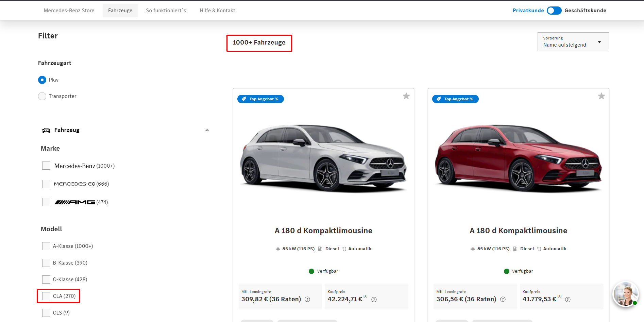Click the Marke heading
Viewport: 644px width, 322px height.
(50, 149)
